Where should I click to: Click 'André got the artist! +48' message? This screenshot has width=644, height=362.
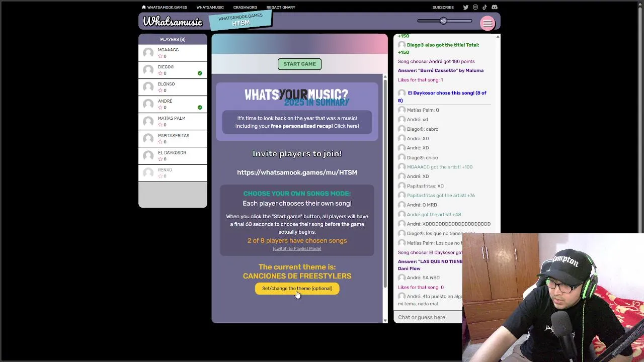click(434, 214)
